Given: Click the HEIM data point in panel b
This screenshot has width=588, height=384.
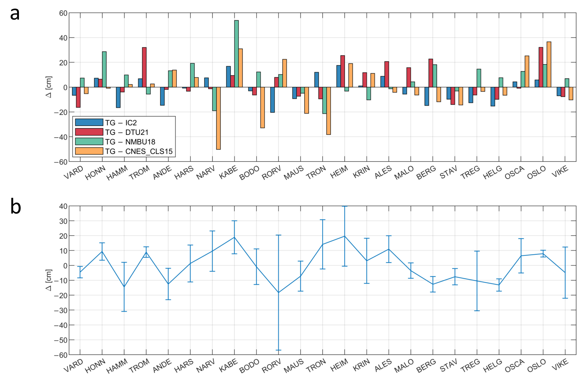Looking at the screenshot, I should point(345,236).
